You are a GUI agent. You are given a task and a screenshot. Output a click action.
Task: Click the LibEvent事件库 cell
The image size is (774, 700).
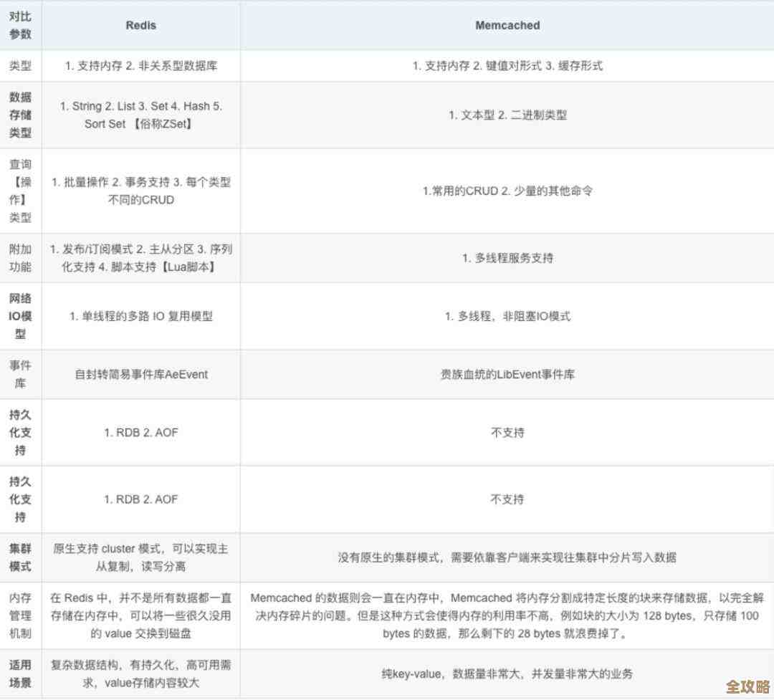coord(507,374)
